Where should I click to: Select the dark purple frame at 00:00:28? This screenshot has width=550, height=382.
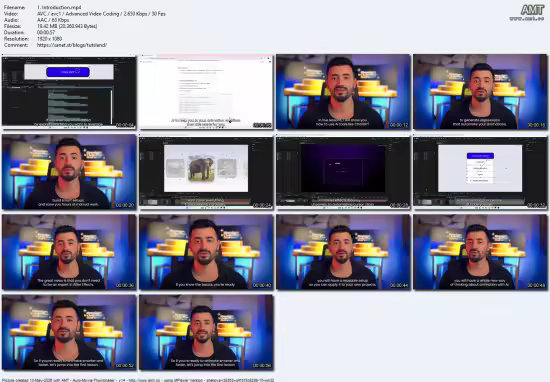343,172
